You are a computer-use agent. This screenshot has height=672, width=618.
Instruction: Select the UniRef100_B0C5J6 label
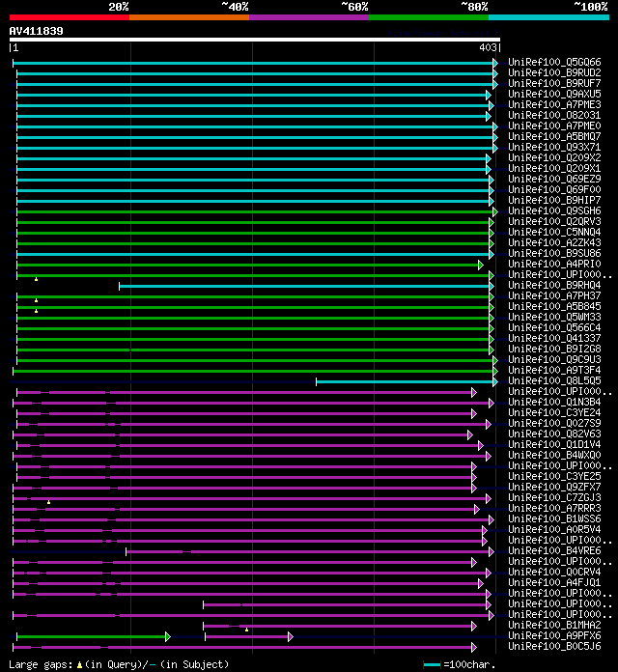coord(554,646)
